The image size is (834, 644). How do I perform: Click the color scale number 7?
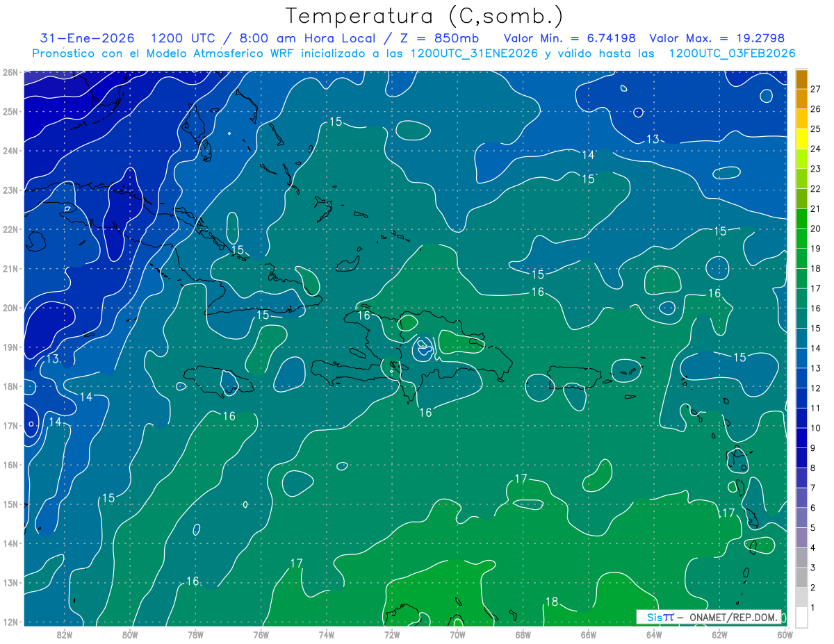pos(814,488)
